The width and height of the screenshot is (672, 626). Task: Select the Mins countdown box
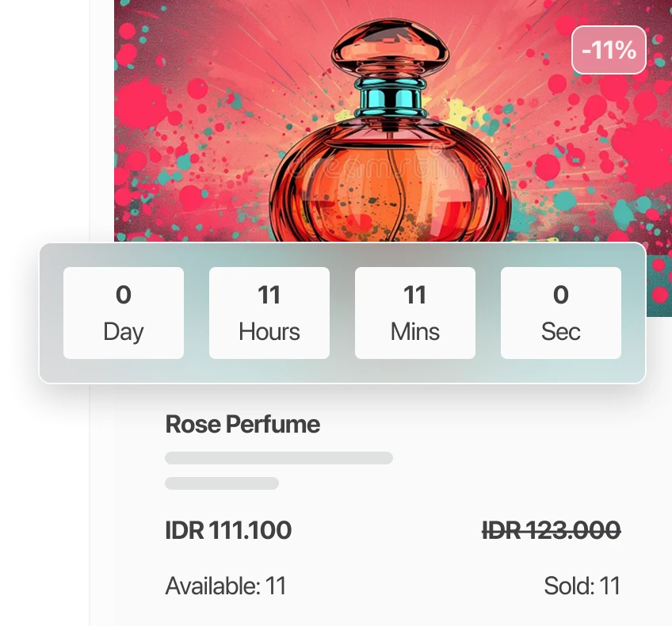pos(415,313)
